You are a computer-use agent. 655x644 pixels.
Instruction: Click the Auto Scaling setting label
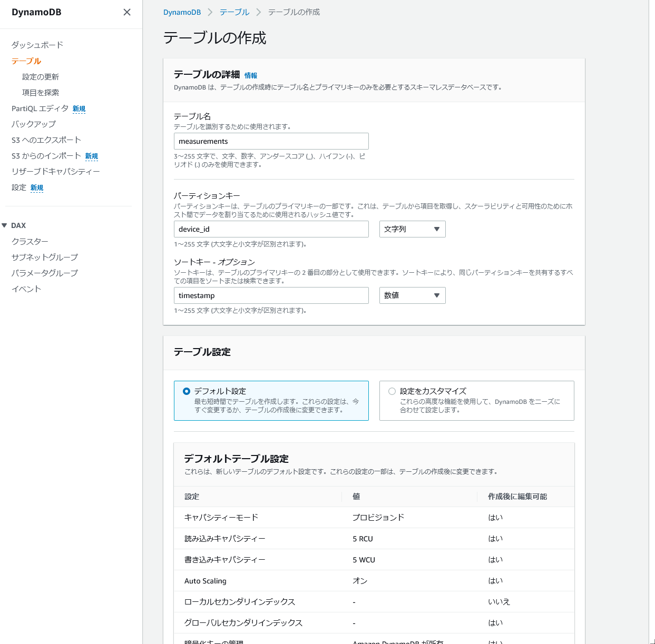pos(206,581)
